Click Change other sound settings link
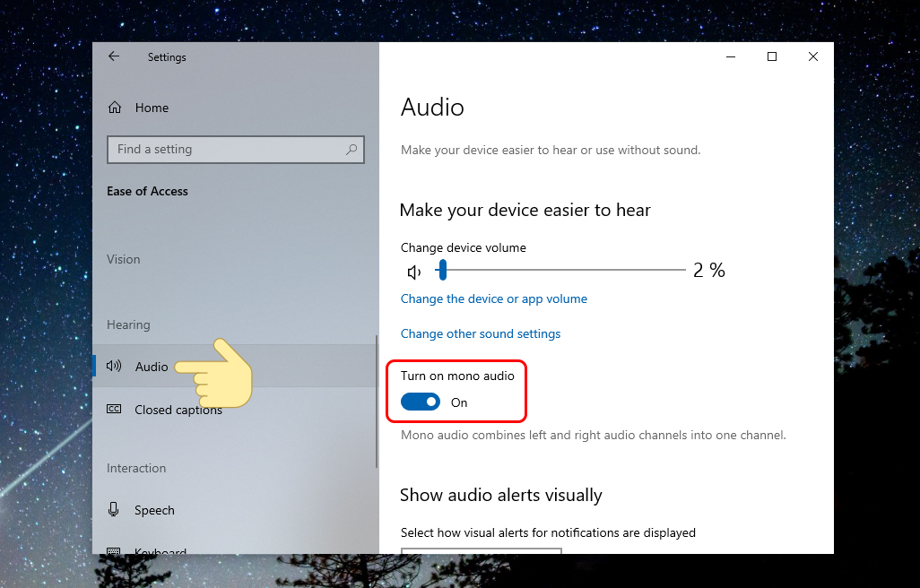The height and width of the screenshot is (588, 920). (481, 333)
